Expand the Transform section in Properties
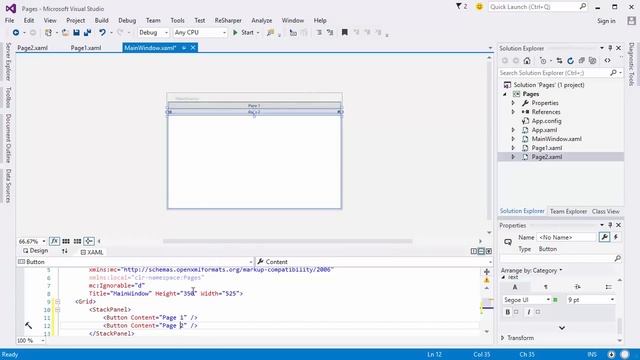This screenshot has width=640, height=360. [x=503, y=338]
